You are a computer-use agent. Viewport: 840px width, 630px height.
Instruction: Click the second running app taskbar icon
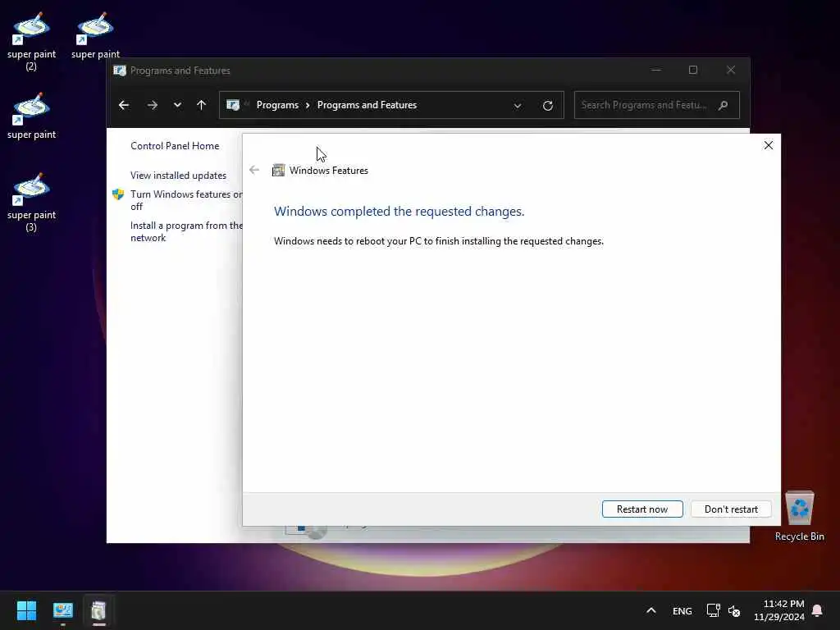[x=98, y=610]
